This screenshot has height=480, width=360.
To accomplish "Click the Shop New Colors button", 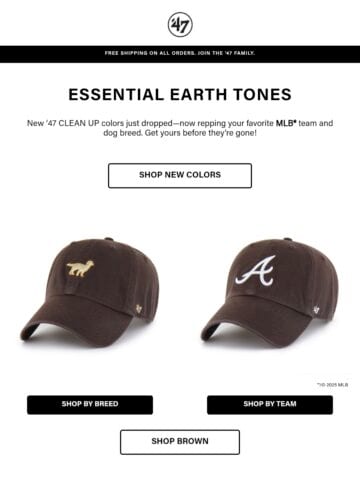I will click(180, 175).
